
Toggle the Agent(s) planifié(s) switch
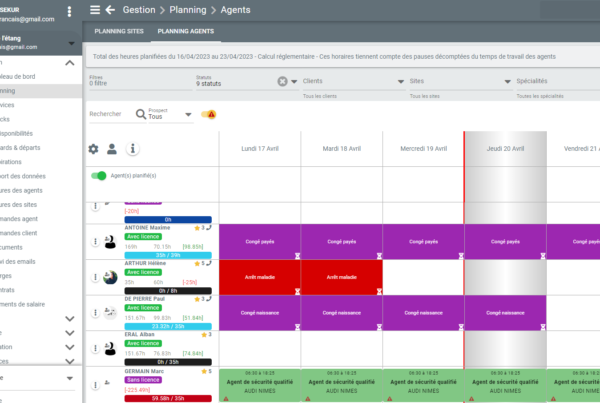pyautogui.click(x=99, y=176)
